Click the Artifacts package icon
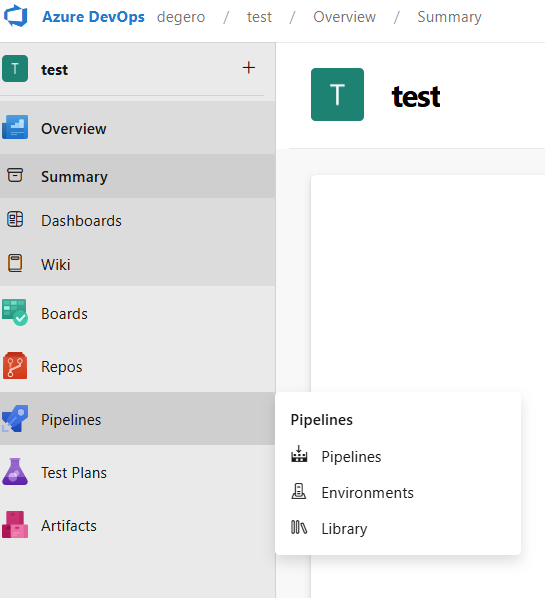545x598 pixels. coord(15,524)
